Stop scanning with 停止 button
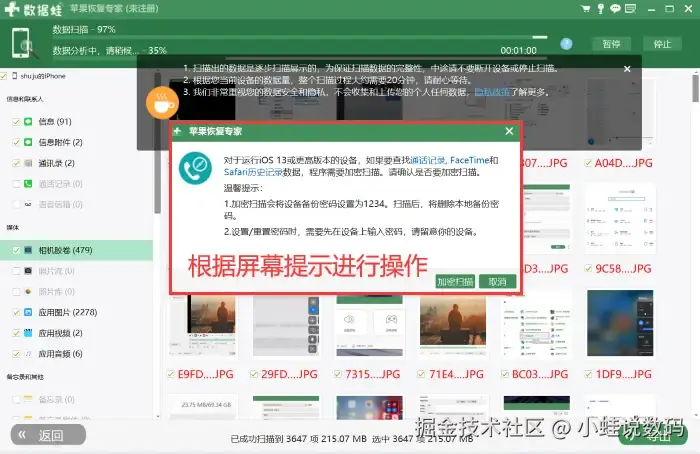 pyautogui.click(x=662, y=44)
